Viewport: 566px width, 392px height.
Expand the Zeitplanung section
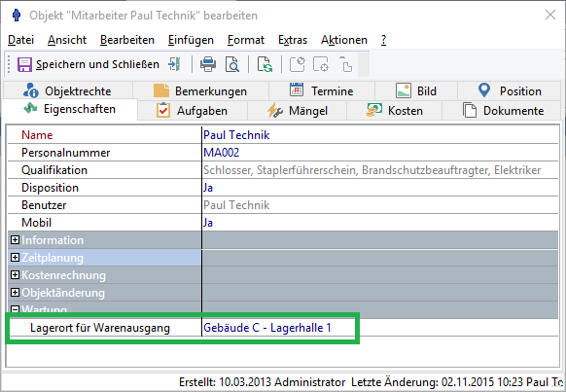click(x=15, y=258)
